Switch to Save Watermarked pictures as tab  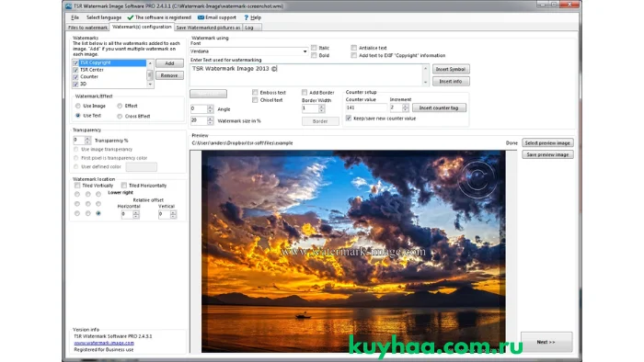pyautogui.click(x=208, y=28)
